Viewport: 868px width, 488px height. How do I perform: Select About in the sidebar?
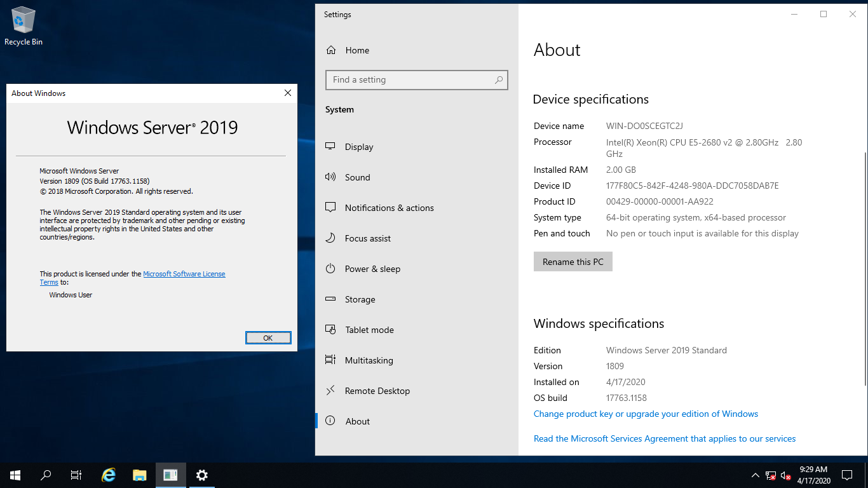coord(417,421)
